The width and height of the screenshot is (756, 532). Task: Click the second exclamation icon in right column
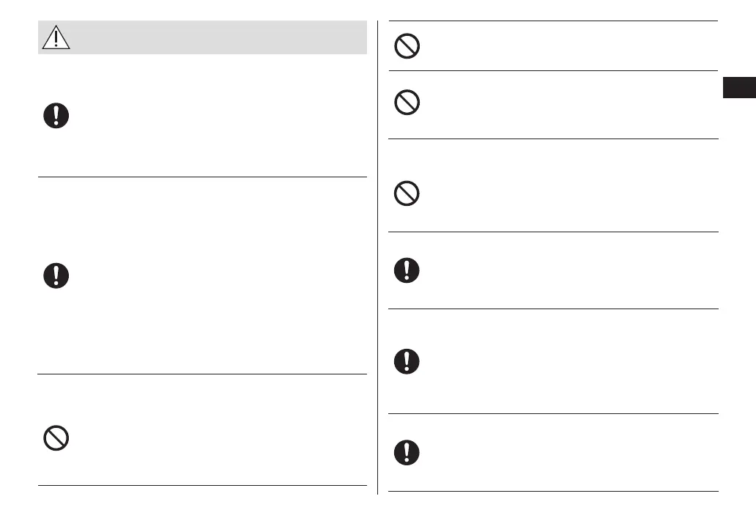(407, 361)
